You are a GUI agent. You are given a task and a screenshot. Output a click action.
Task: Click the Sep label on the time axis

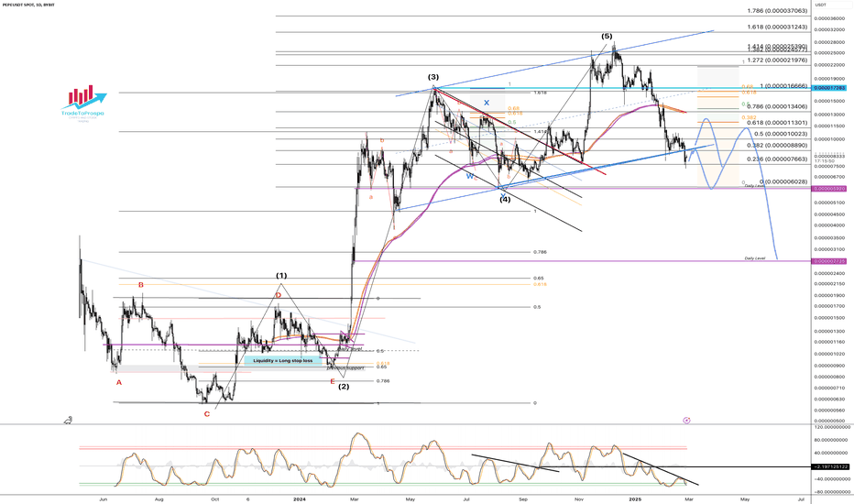(523, 499)
